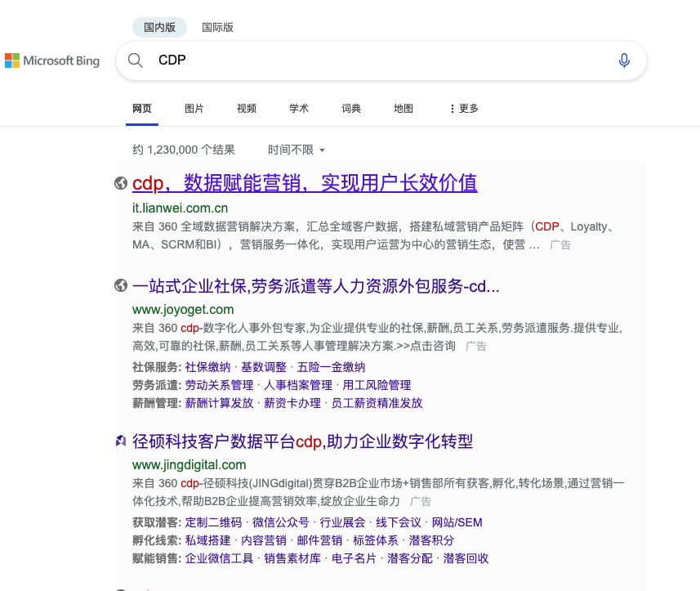Image resolution: width=700 pixels, height=591 pixels.
Task: Click the CDP search input field
Action: (380, 60)
